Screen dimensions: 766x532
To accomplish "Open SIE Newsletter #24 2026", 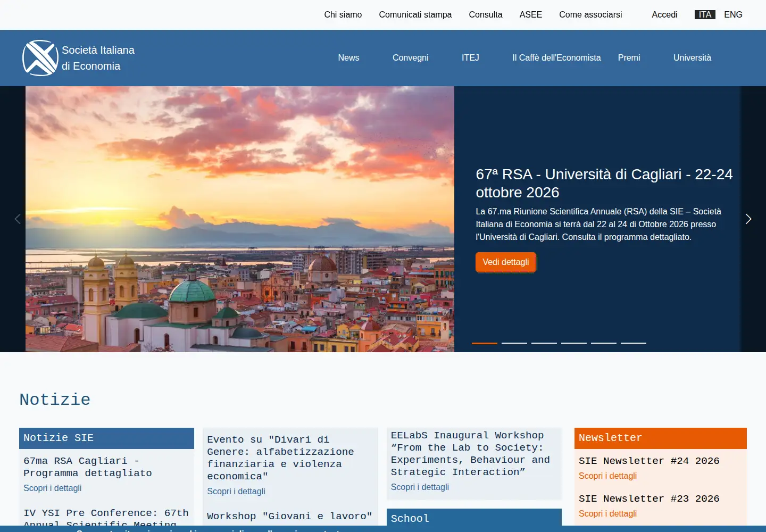I will tap(649, 461).
